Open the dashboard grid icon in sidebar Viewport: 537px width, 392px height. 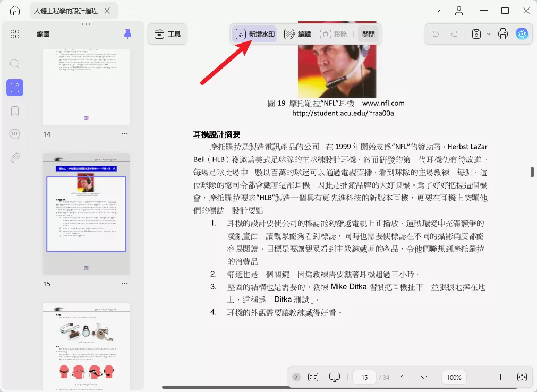coord(15,34)
